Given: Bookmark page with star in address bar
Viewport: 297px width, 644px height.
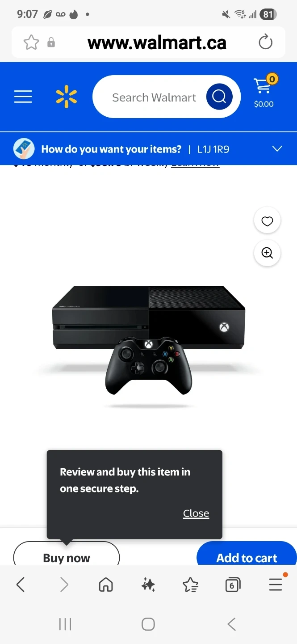Looking at the screenshot, I should pyautogui.click(x=31, y=42).
